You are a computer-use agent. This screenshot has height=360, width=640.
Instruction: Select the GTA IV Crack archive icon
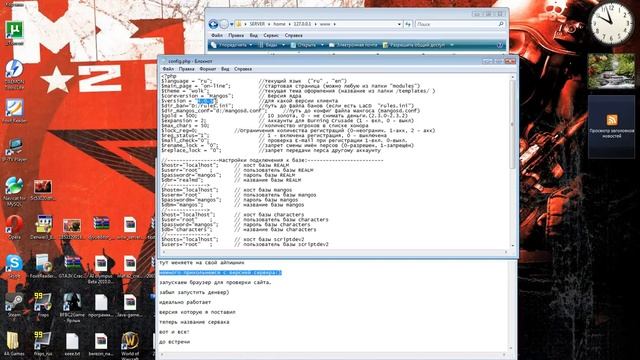tap(72, 266)
